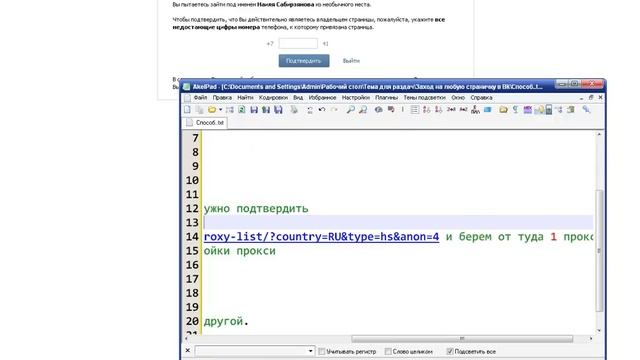Click the scroll right arrow of horizontal scrollbar
This screenshot has height=360, width=640.
coord(591,339)
